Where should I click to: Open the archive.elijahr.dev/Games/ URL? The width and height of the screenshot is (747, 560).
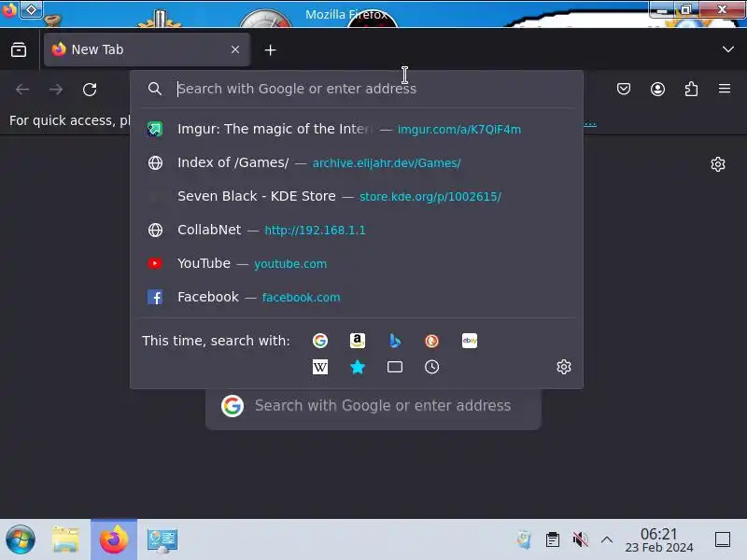[x=387, y=163]
